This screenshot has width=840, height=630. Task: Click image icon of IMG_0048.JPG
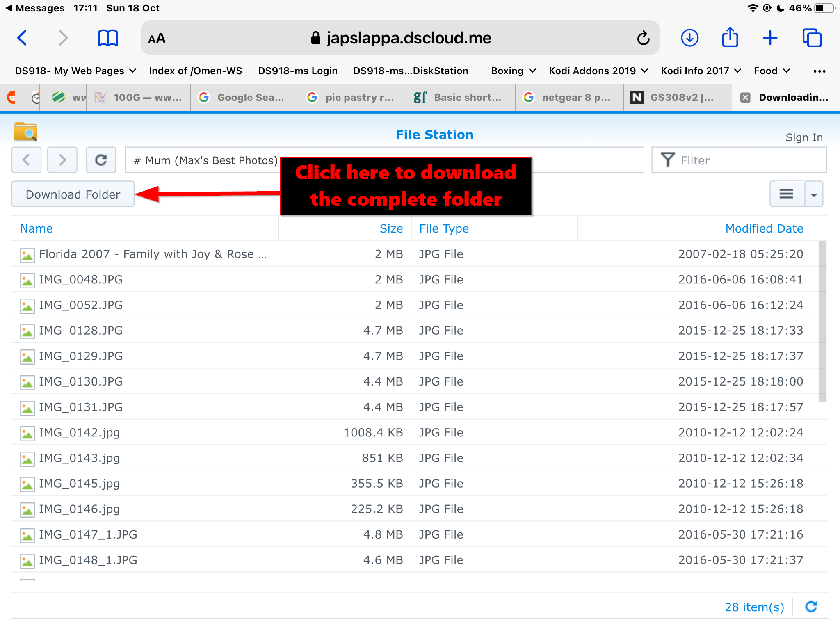(27, 281)
